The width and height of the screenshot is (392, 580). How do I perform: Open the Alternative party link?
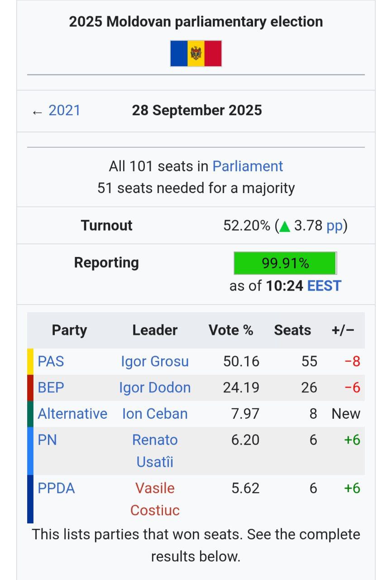72,414
